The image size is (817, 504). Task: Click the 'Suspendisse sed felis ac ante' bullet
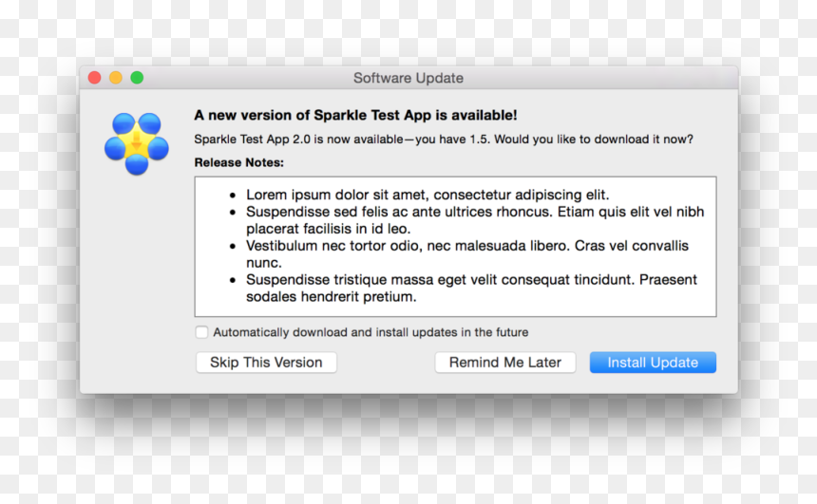click(x=475, y=220)
